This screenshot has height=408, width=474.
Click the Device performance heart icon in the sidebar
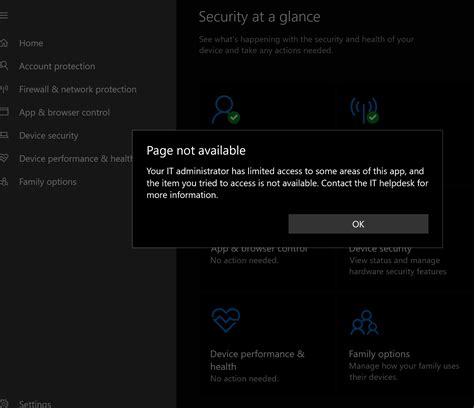pyautogui.click(x=4, y=158)
